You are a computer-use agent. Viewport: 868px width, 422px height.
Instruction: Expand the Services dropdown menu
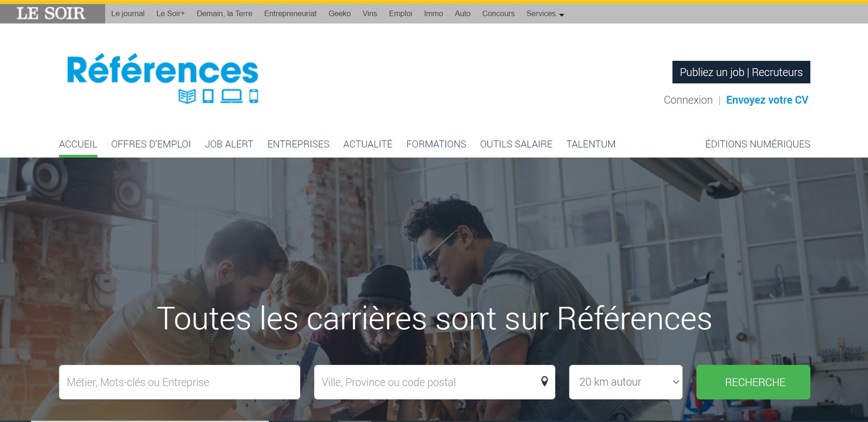click(x=545, y=14)
